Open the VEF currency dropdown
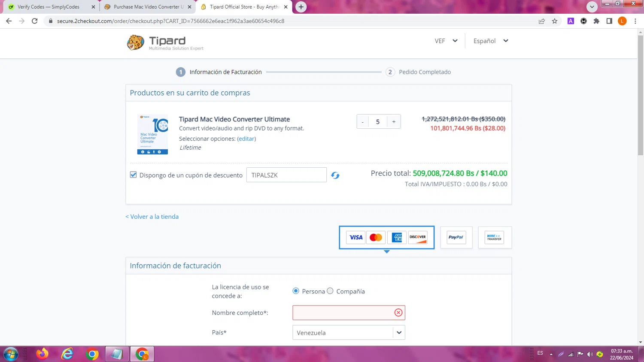The height and width of the screenshot is (362, 644). tap(446, 41)
